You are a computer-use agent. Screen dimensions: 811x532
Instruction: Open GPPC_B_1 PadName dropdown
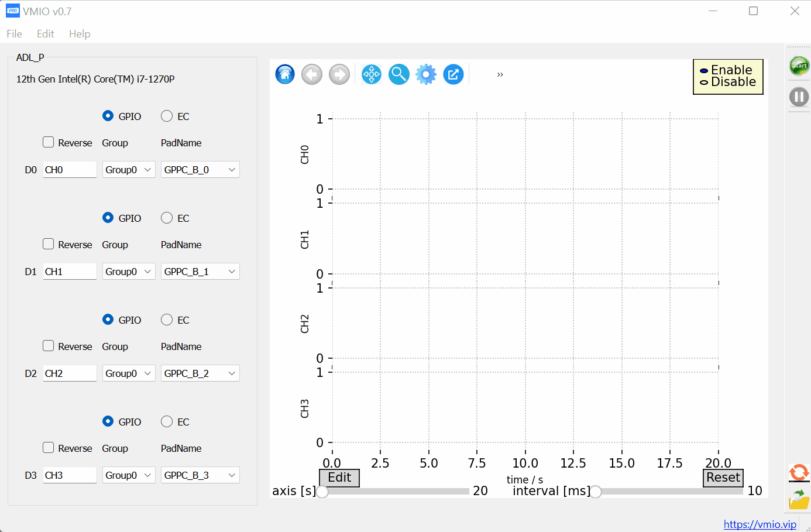(200, 272)
